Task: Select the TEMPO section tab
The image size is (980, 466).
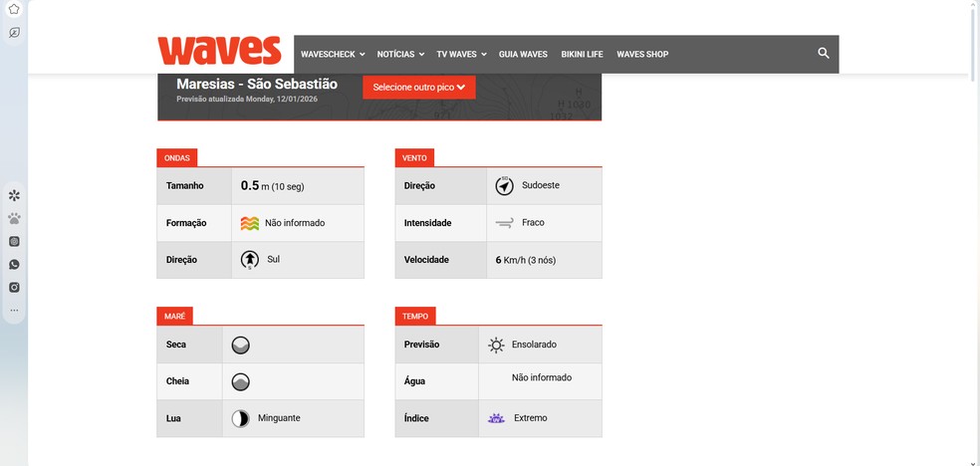Action: point(415,316)
